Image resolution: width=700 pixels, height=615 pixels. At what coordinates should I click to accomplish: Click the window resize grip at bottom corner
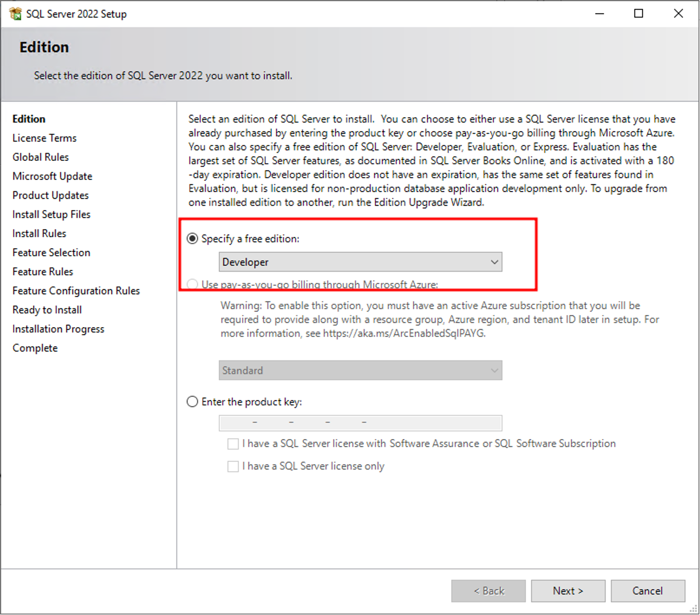click(694, 609)
